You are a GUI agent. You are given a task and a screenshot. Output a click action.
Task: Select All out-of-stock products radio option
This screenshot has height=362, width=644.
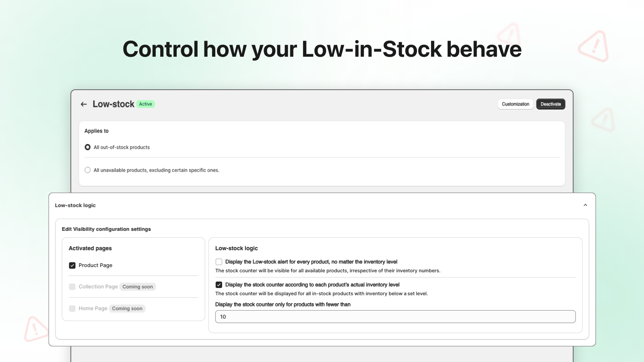coord(88,147)
